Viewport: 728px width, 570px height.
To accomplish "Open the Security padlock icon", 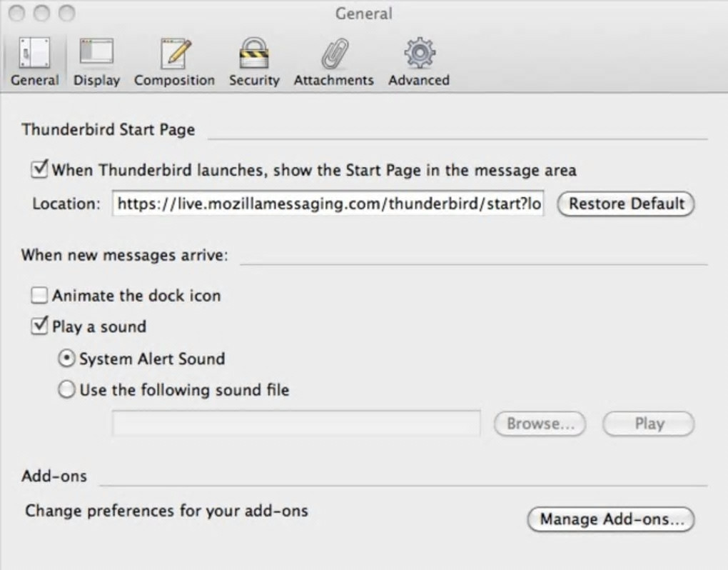I will click(x=253, y=54).
